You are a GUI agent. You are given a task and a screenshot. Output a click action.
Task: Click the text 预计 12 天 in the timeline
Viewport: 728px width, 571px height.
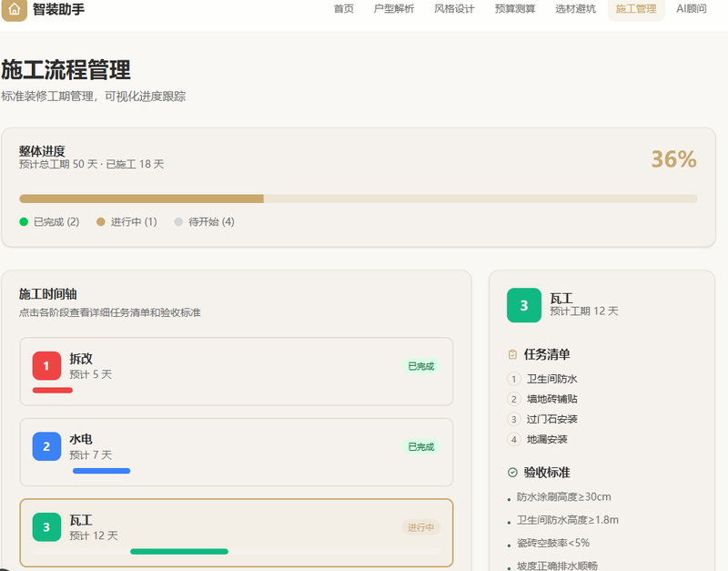click(94, 535)
